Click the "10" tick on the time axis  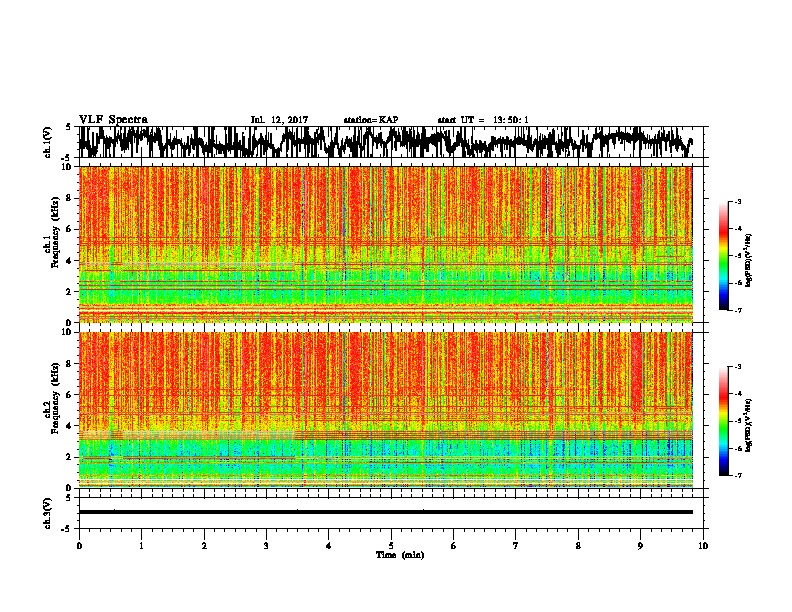[703, 546]
